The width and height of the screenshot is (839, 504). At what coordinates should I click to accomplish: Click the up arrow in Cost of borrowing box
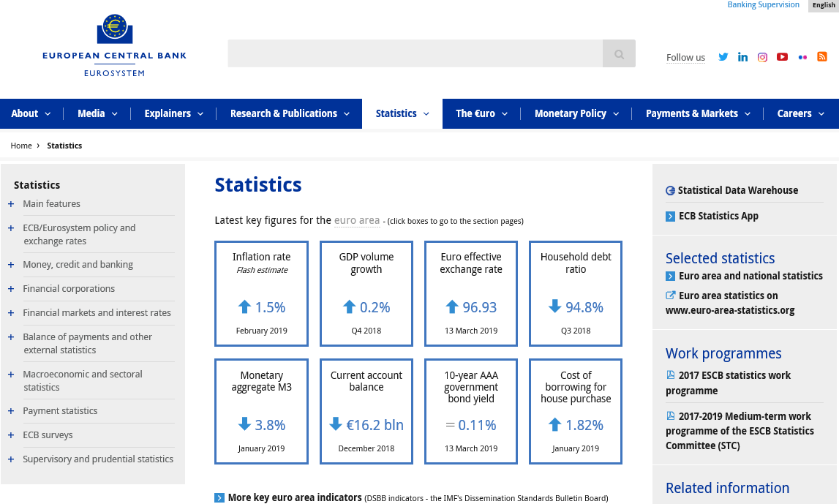555,424
